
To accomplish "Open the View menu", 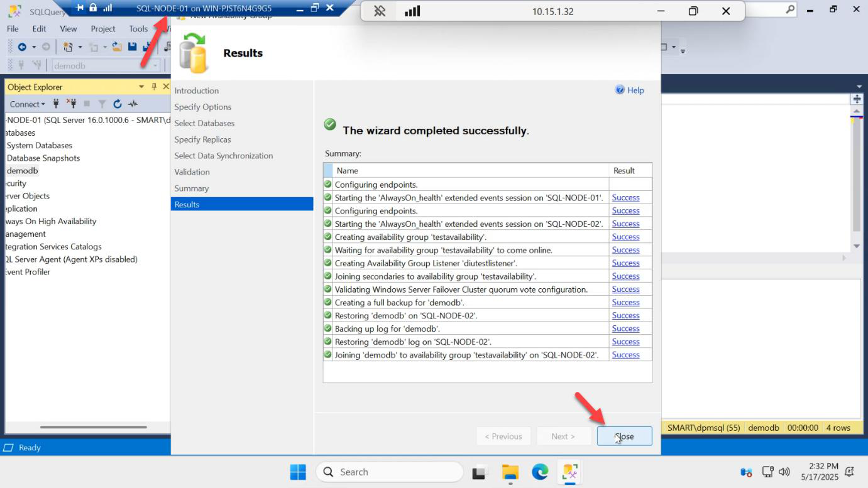I will [x=68, y=29].
